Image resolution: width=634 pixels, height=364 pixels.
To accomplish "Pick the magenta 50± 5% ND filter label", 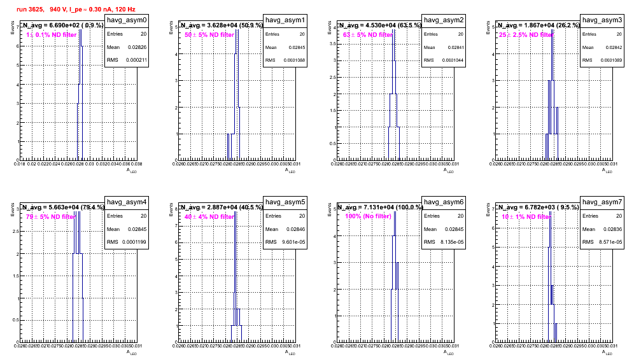I will [x=209, y=35].
